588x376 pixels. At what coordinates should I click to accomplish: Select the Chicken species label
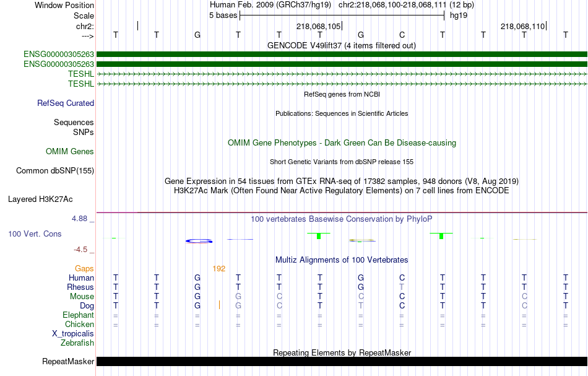pos(79,324)
